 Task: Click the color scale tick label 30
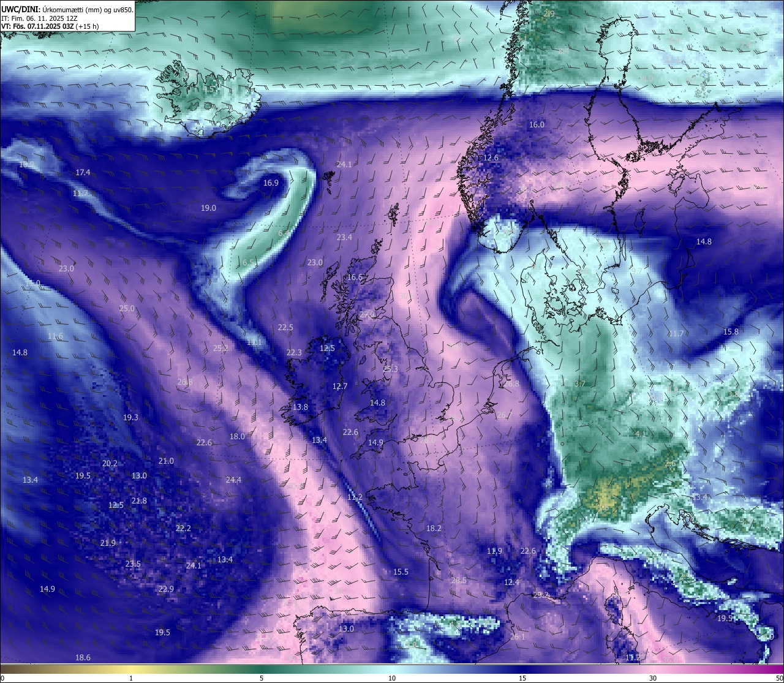653,678
